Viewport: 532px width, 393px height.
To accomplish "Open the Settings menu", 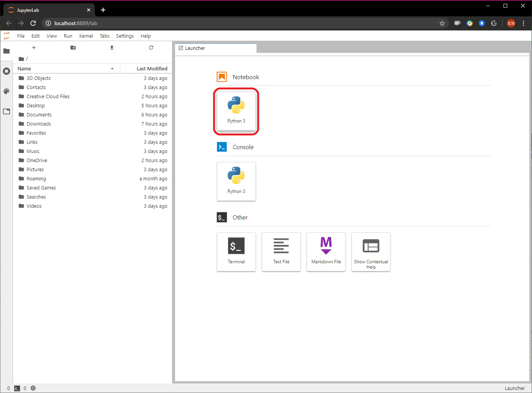I will 125,36.
